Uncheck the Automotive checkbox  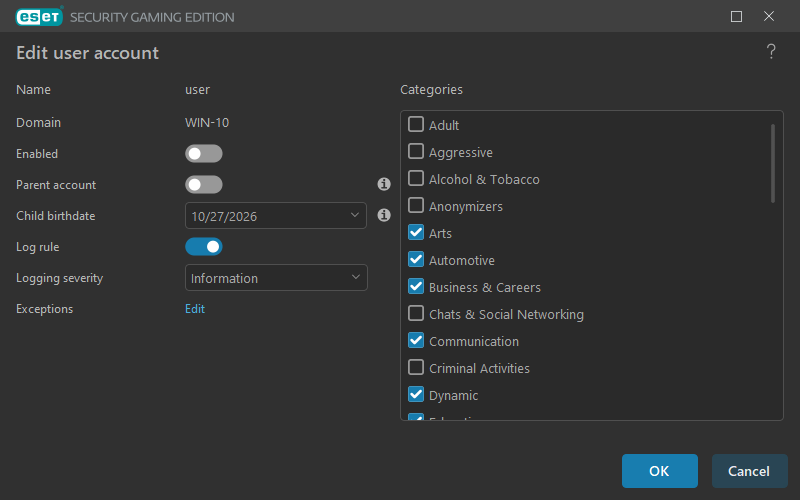[x=416, y=259]
